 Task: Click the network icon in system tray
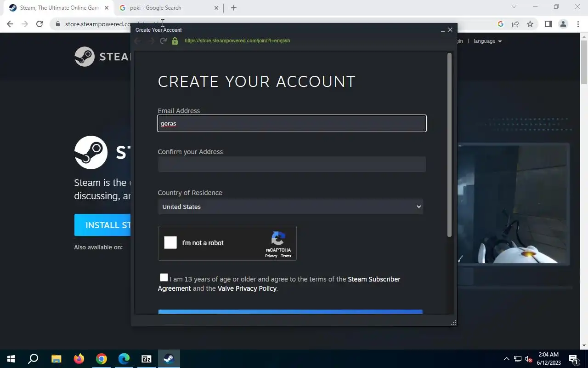518,359
